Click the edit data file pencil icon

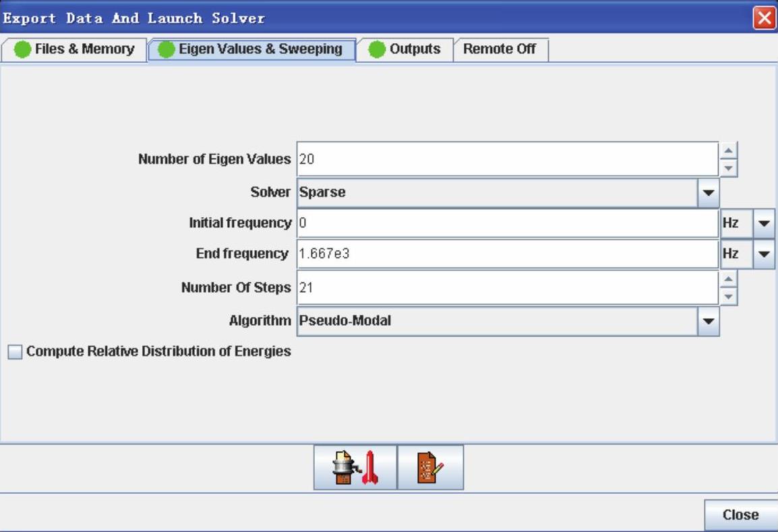pos(431,467)
